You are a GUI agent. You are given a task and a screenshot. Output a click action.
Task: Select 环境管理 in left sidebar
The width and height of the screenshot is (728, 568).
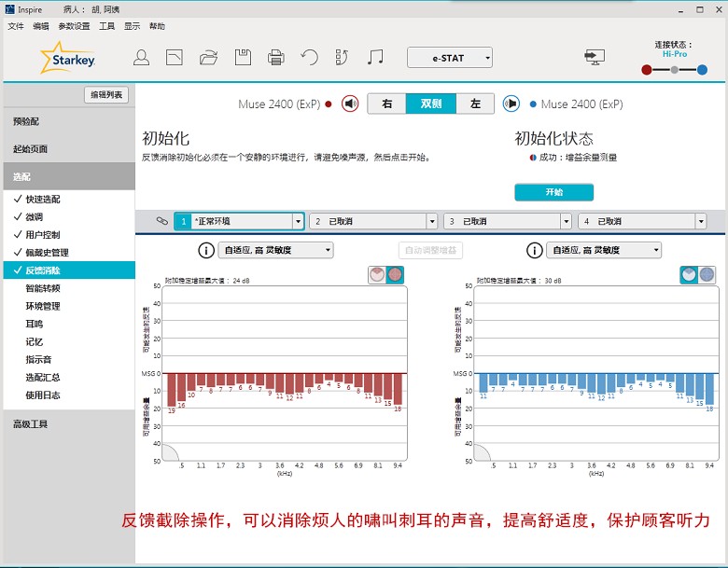43,306
